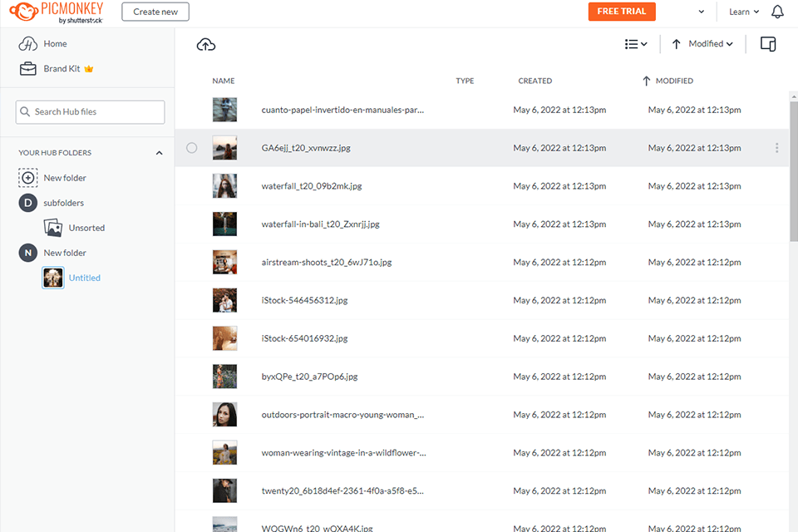Click the Search Hub files field
The height and width of the screenshot is (532, 798).
[90, 112]
